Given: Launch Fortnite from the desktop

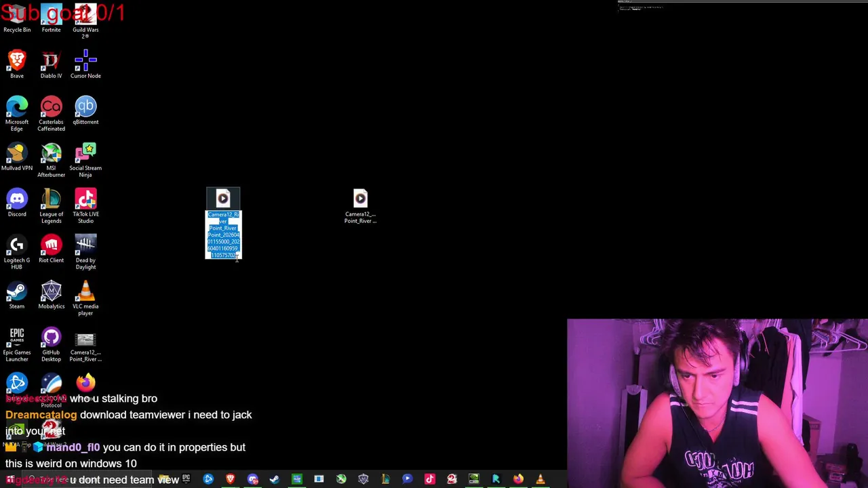Looking at the screenshot, I should [x=51, y=18].
